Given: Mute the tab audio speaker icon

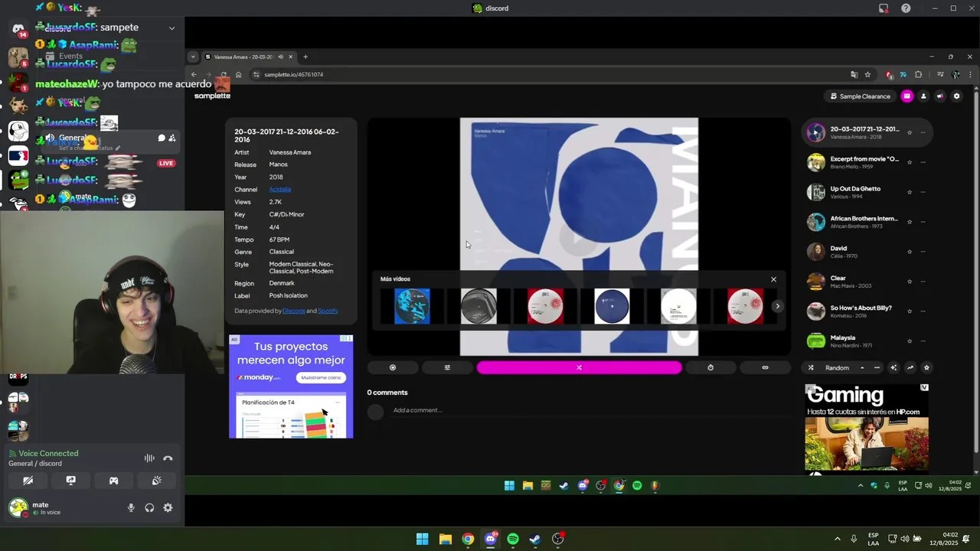Looking at the screenshot, I should point(280,57).
